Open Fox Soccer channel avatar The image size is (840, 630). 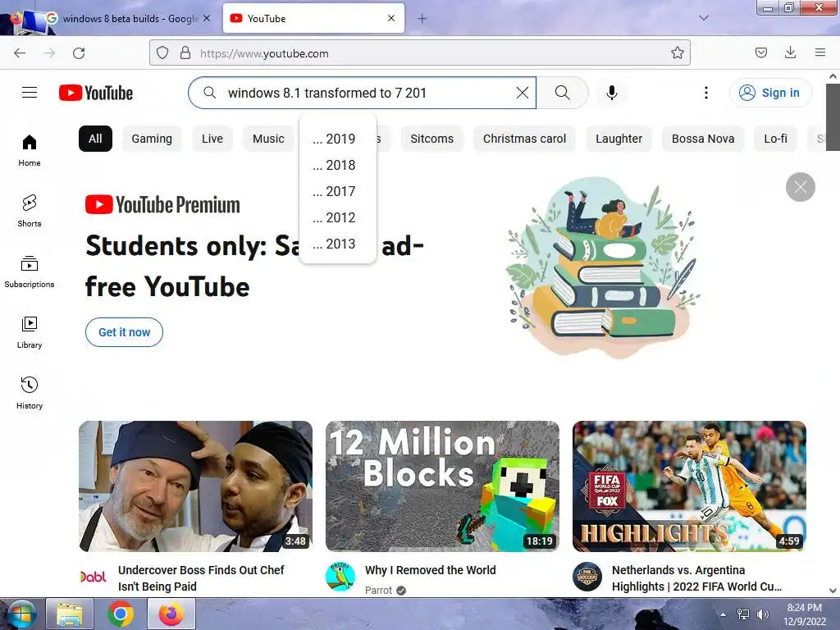(x=587, y=577)
